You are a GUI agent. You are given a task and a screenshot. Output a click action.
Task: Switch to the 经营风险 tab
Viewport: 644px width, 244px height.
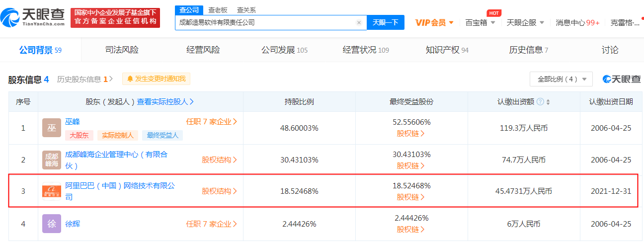[x=203, y=50]
